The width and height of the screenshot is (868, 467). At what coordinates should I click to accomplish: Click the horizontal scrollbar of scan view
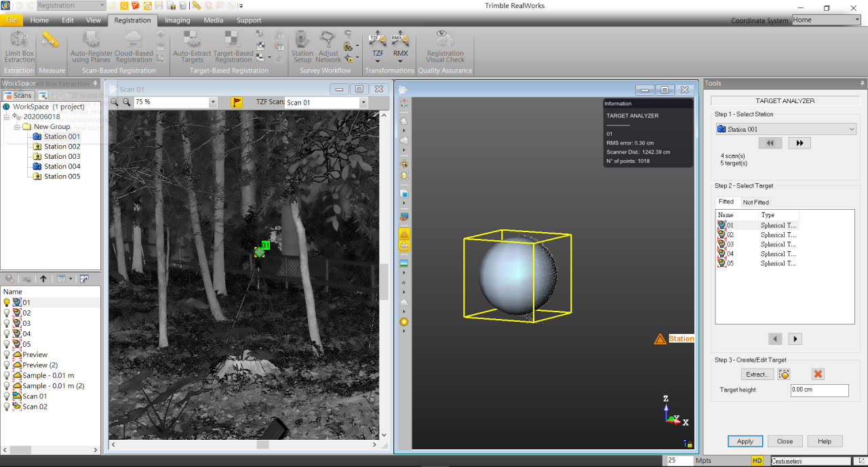pyautogui.click(x=244, y=445)
